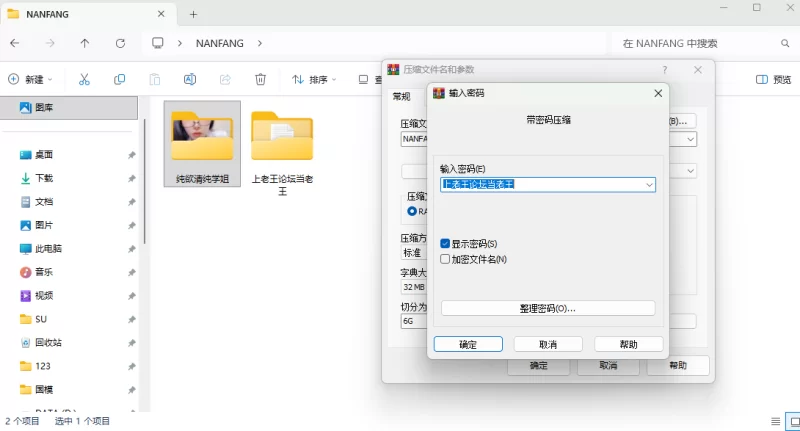Click the 整理密码 button

(x=547, y=308)
